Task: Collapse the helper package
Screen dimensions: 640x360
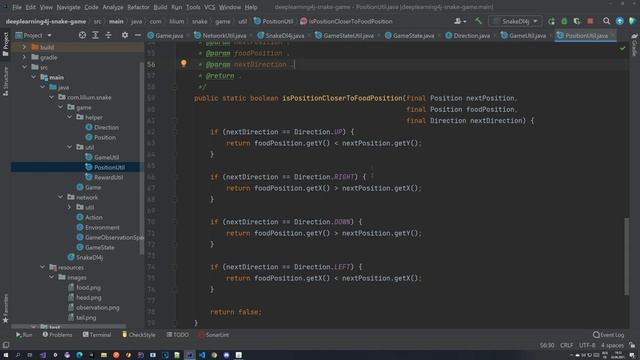Action: [69, 117]
